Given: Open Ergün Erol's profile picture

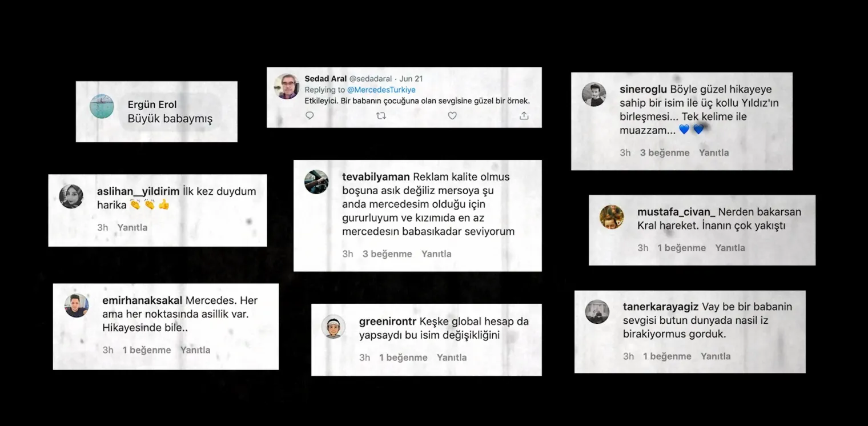Looking at the screenshot, I should 102,106.
